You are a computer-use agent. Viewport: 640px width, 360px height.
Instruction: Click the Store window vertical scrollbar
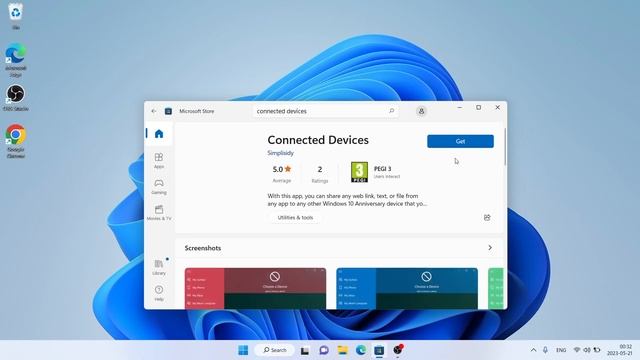pyautogui.click(x=505, y=147)
